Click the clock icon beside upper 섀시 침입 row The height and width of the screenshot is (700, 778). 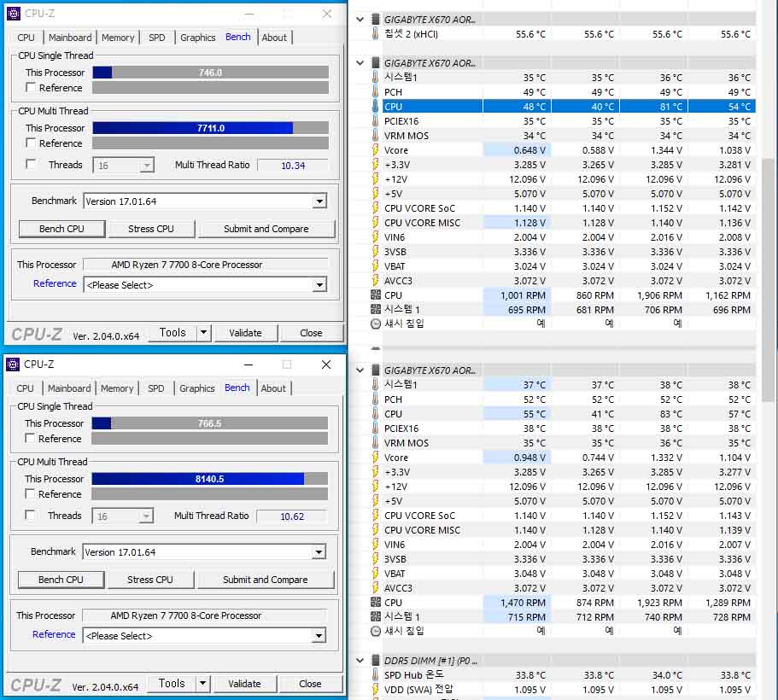(376, 324)
